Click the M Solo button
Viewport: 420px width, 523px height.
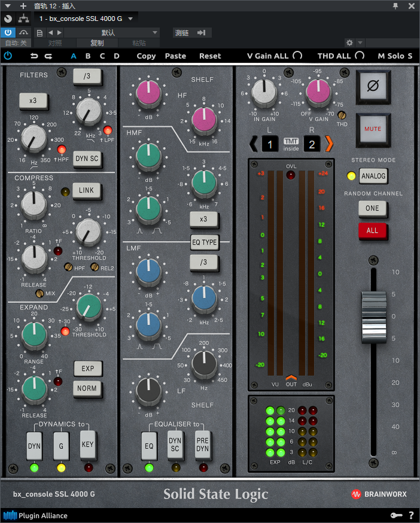tap(391, 56)
